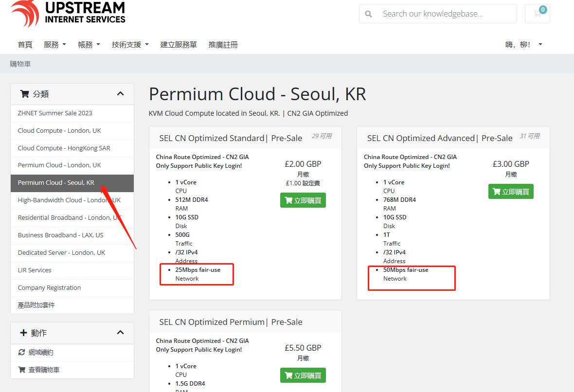The width and height of the screenshot is (574, 392).
Task: Click the view cart icon in actions panel
Action: click(x=21, y=370)
